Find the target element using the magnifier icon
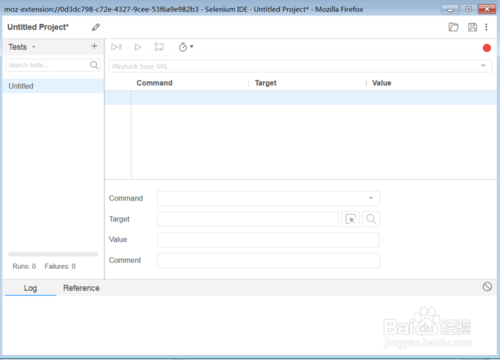 pyautogui.click(x=371, y=219)
